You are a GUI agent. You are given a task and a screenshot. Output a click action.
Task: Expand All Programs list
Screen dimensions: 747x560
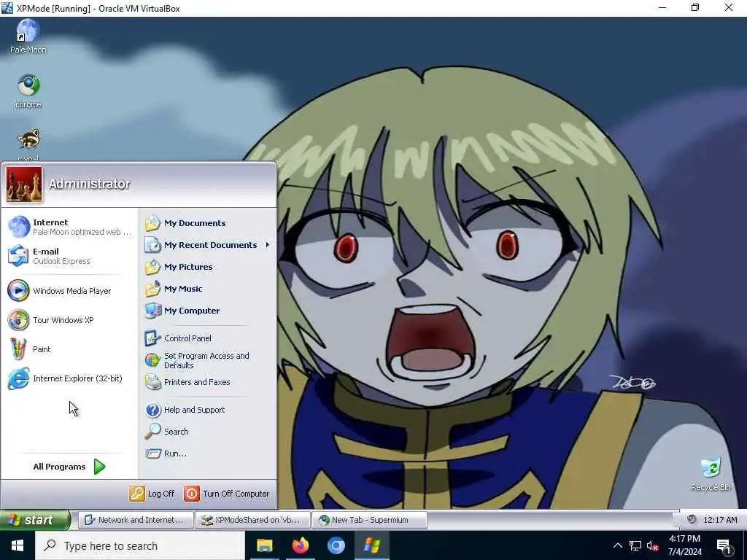click(69, 467)
